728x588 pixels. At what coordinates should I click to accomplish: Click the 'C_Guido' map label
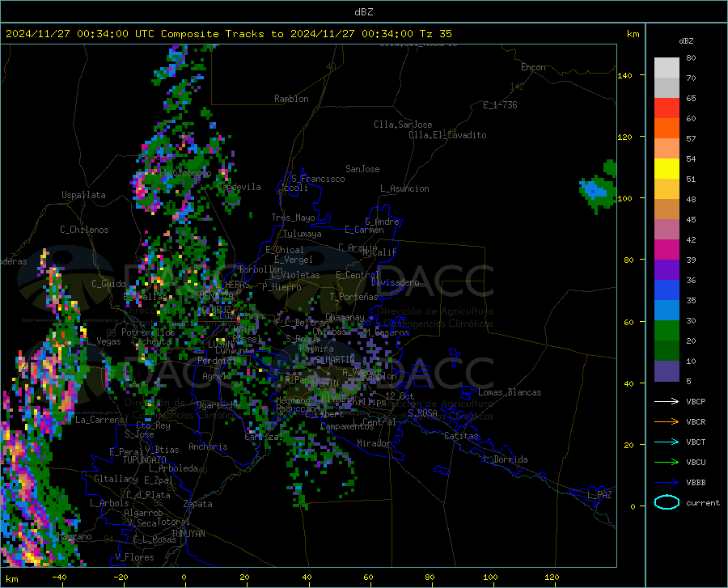click(x=108, y=284)
